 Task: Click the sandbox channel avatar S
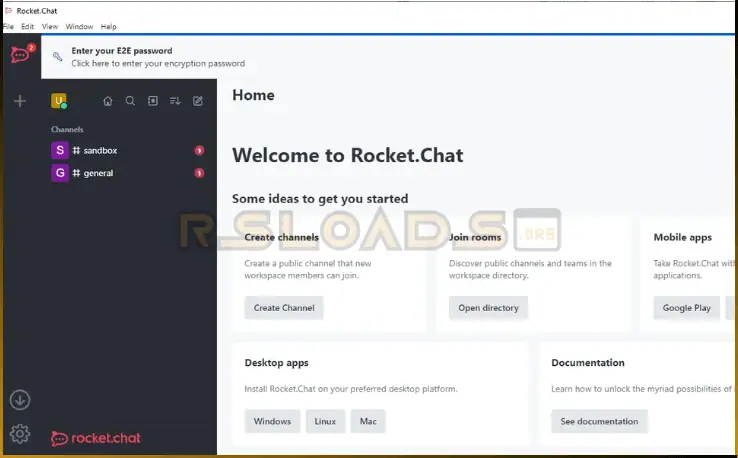tap(60, 150)
